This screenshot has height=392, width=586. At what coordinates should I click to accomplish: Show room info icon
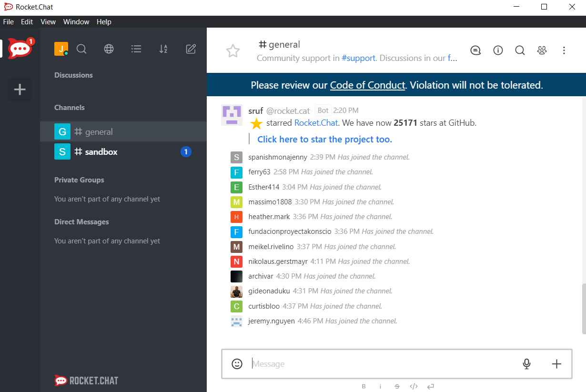click(498, 50)
